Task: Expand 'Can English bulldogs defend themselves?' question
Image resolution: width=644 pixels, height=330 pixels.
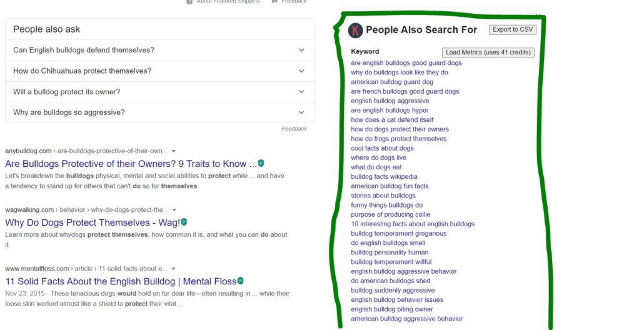Action: 160,50
